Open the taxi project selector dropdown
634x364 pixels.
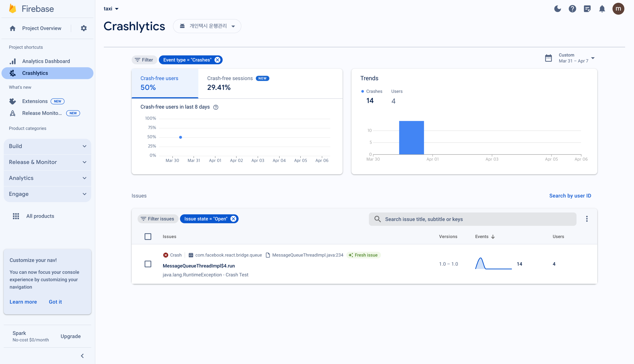111,9
